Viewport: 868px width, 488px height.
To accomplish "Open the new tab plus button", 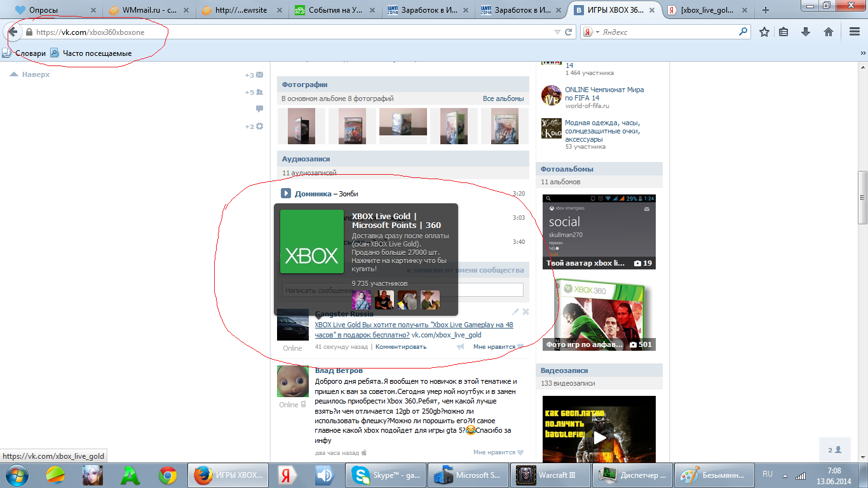I will point(766,10).
